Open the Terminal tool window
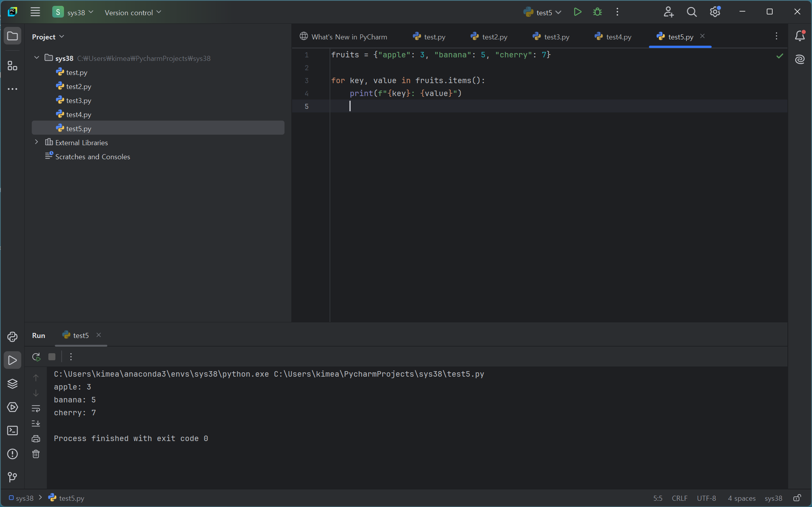The height and width of the screenshot is (507, 812). pos(12,431)
